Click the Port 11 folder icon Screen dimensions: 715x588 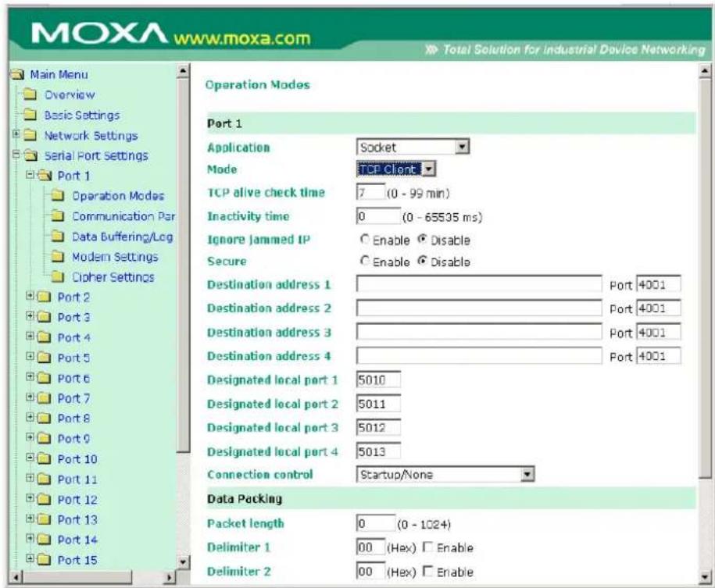click(x=44, y=479)
